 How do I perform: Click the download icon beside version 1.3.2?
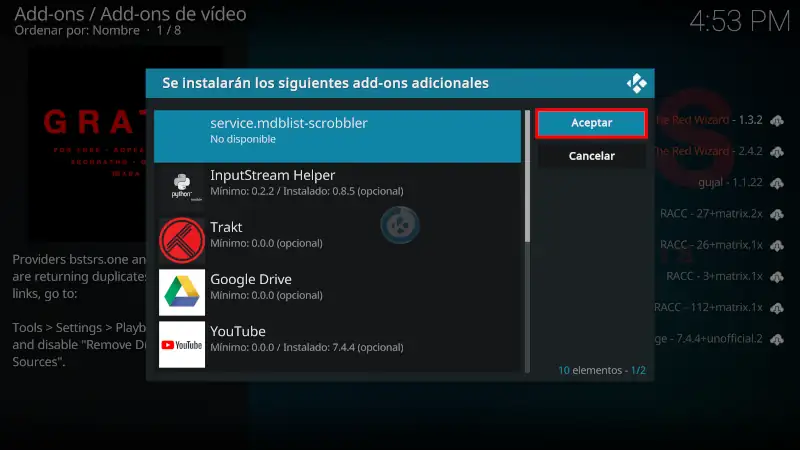[777, 121]
